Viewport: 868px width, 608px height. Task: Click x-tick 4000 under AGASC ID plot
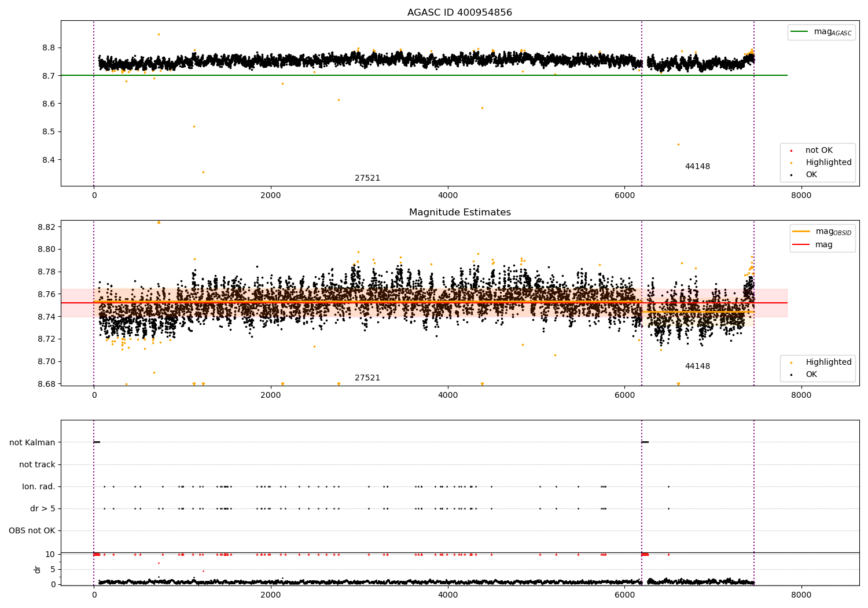click(448, 196)
